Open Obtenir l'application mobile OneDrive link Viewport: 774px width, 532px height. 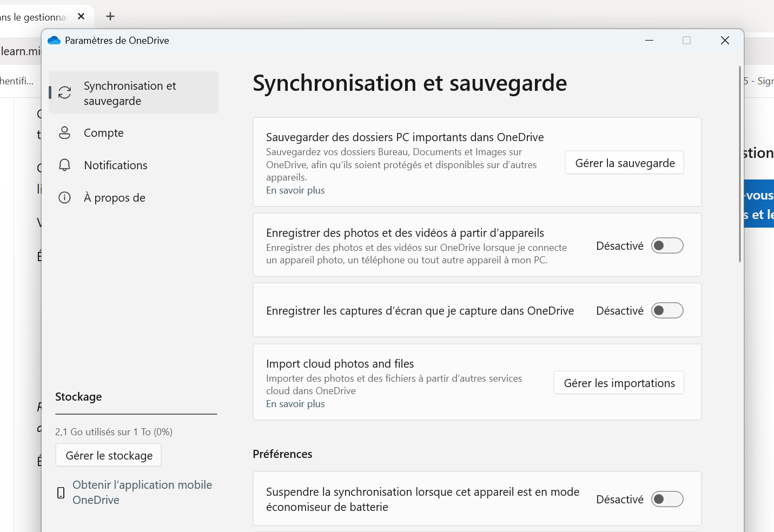click(x=142, y=493)
